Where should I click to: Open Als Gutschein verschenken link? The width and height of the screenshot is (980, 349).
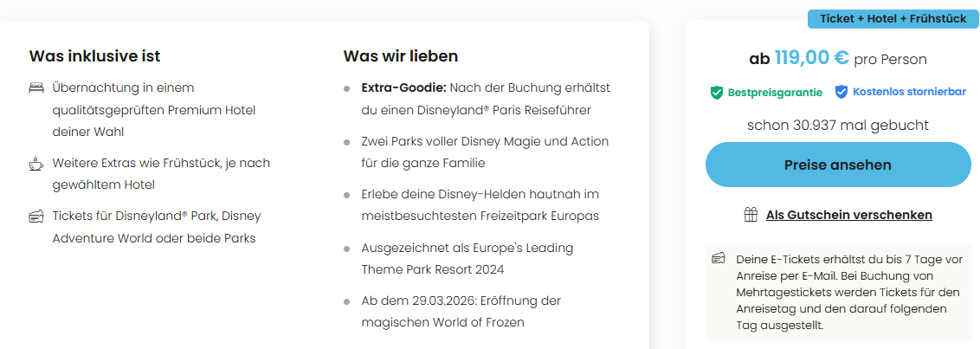[848, 215]
